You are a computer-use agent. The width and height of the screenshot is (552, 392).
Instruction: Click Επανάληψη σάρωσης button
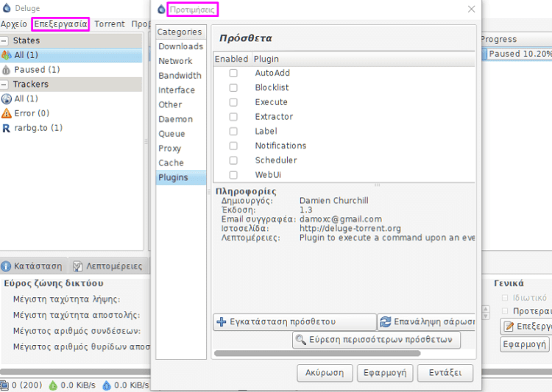coord(426,321)
